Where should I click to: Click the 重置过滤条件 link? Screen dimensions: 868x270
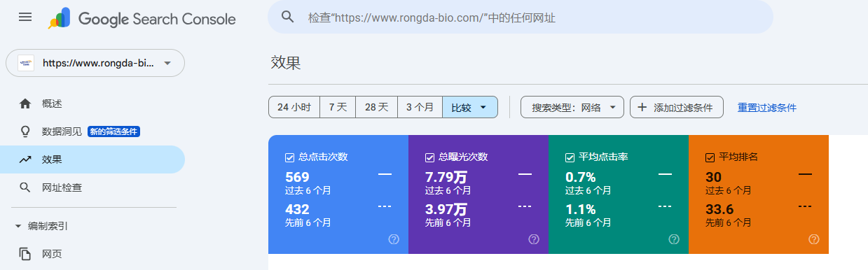click(767, 108)
